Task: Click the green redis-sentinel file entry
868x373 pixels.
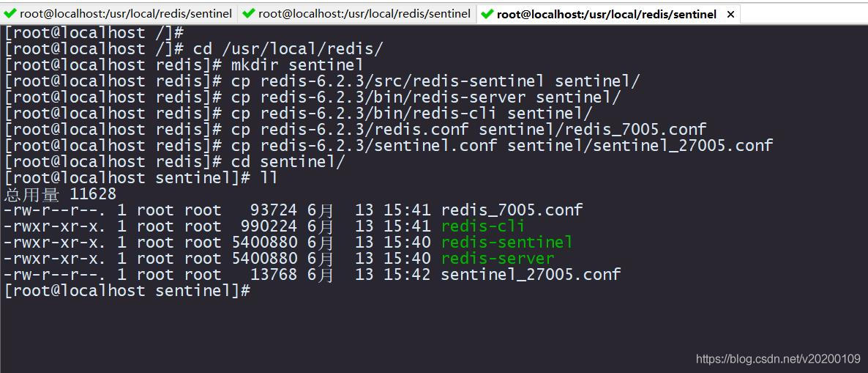Action: click(x=506, y=243)
